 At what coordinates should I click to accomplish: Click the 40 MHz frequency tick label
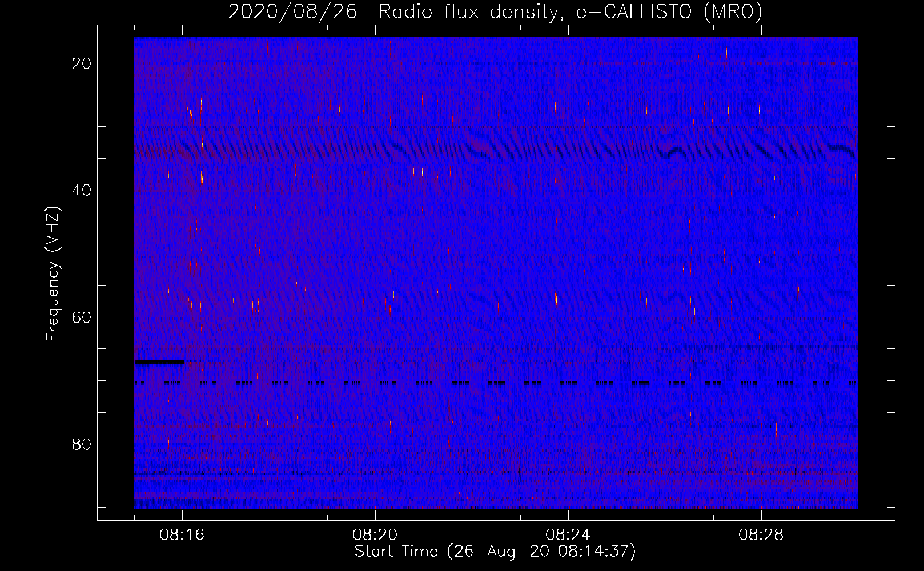(82, 190)
